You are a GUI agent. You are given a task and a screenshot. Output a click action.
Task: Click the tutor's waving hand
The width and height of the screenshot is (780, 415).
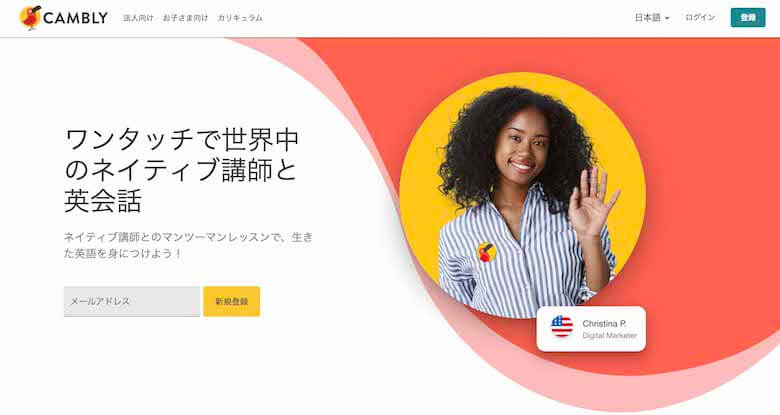click(x=592, y=202)
